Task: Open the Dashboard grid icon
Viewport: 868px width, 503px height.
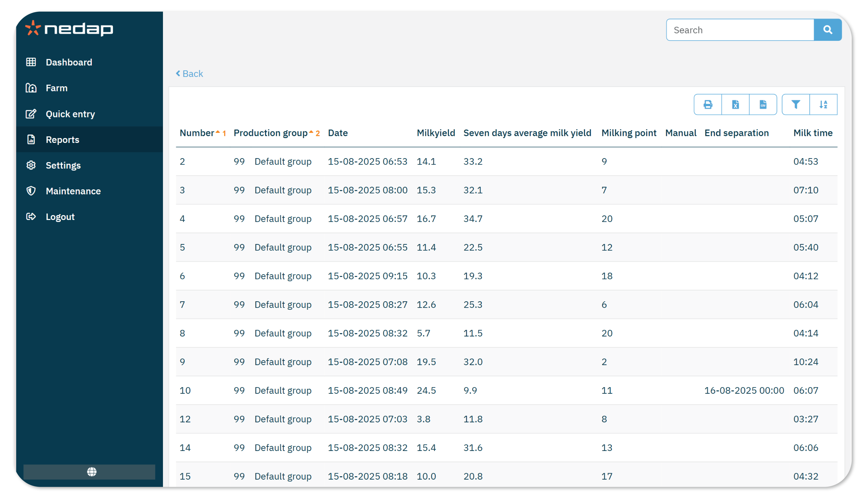Action: (x=31, y=62)
